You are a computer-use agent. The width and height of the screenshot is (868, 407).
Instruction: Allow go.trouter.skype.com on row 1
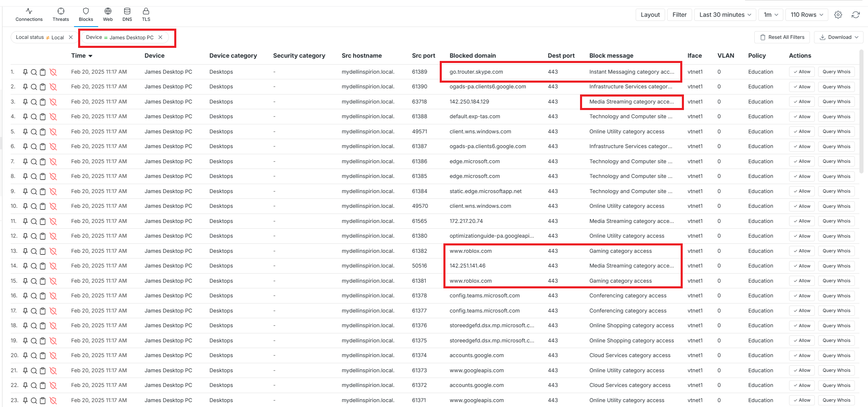click(802, 72)
